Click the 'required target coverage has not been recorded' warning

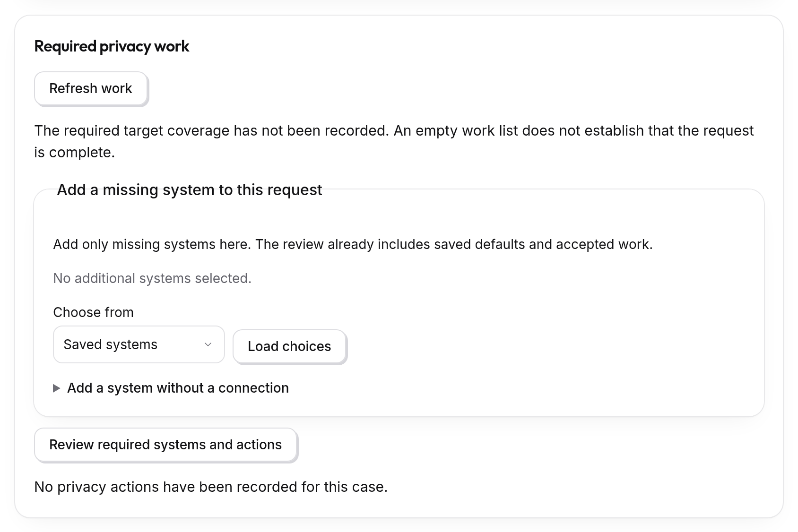coord(394,141)
